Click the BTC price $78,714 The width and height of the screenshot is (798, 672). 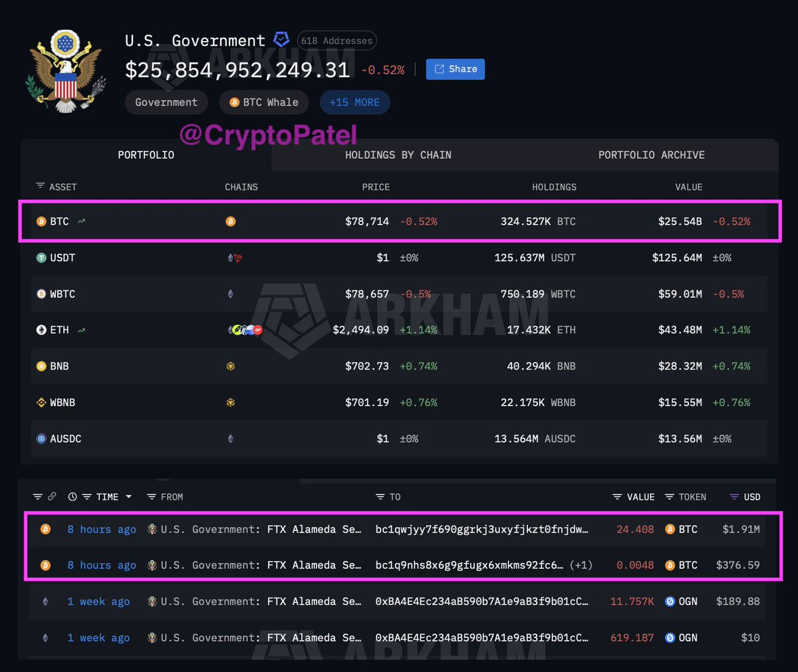tap(367, 221)
